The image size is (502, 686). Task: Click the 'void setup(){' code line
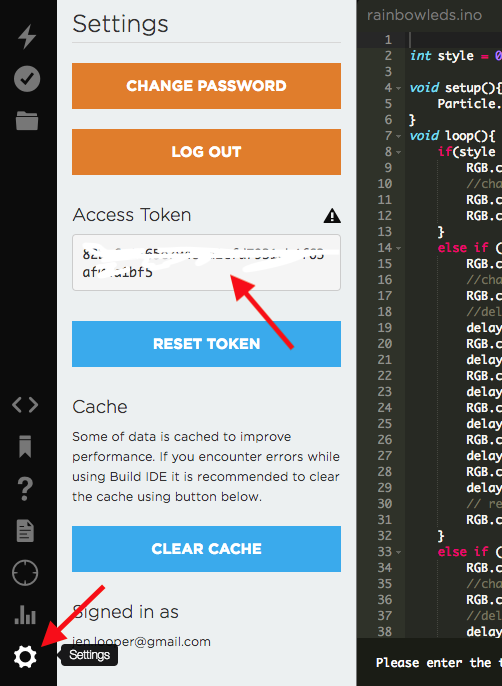[x=455, y=88]
